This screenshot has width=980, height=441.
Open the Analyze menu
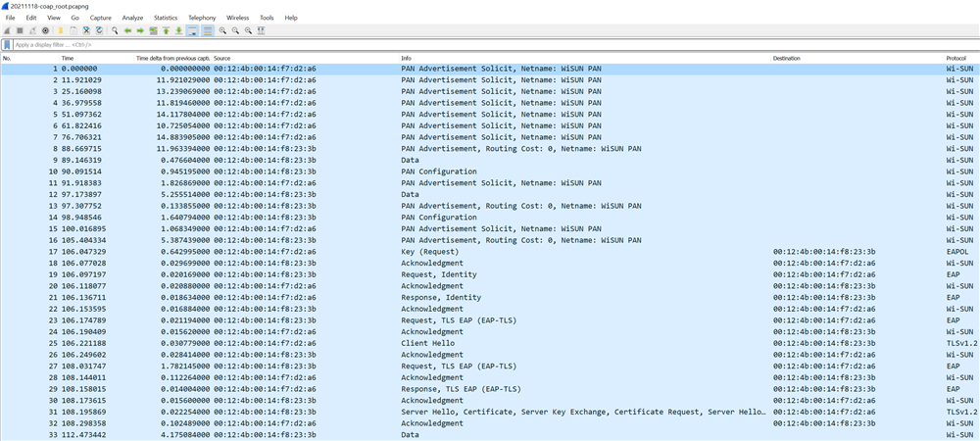(x=132, y=18)
